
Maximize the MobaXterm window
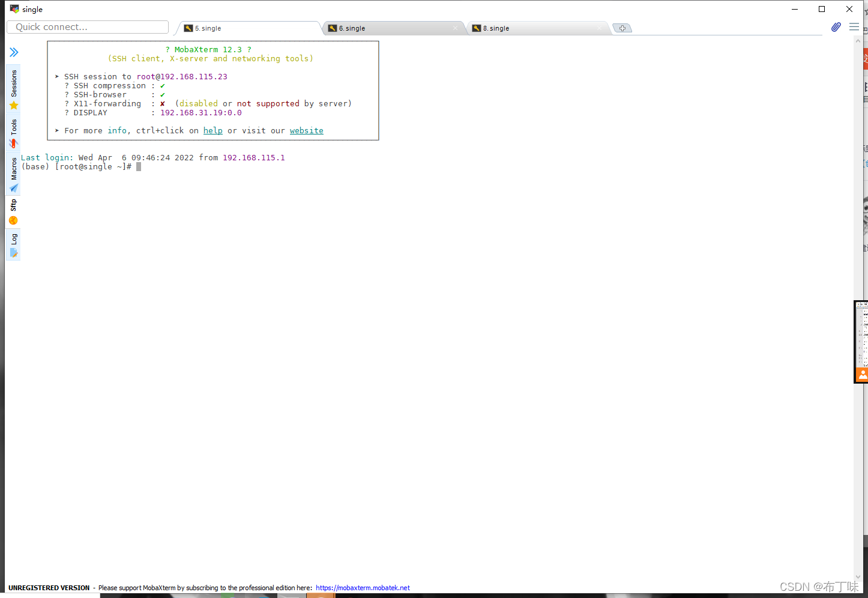point(822,9)
